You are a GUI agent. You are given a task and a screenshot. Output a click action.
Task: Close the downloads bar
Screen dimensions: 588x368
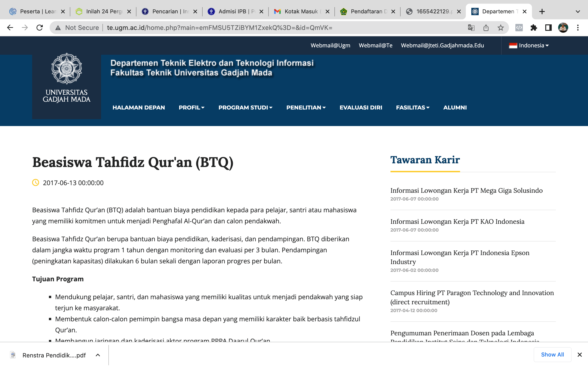580,355
